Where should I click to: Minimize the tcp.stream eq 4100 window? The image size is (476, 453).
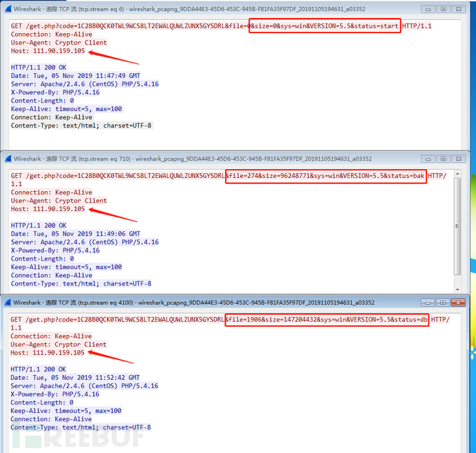coord(428,303)
